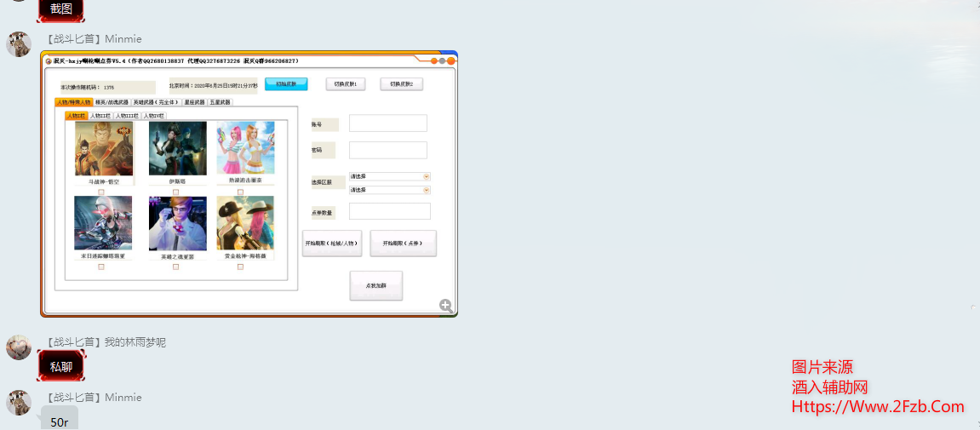Select the checkbox below the cowgirl duo card
Viewport: 980px width, 430px height.
point(241,267)
